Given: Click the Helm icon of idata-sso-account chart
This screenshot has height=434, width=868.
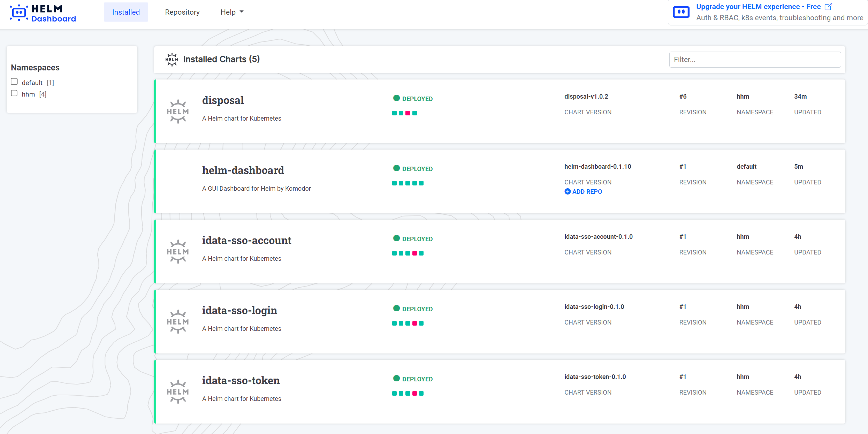Looking at the screenshot, I should tap(178, 252).
